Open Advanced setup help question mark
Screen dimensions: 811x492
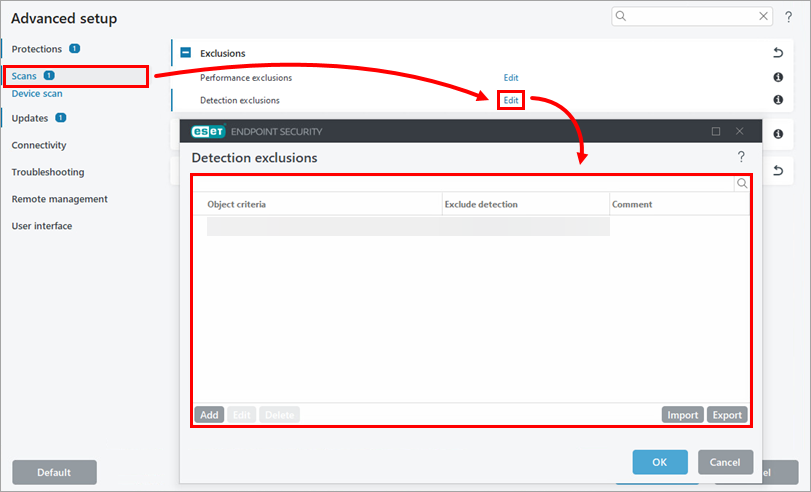tap(788, 17)
